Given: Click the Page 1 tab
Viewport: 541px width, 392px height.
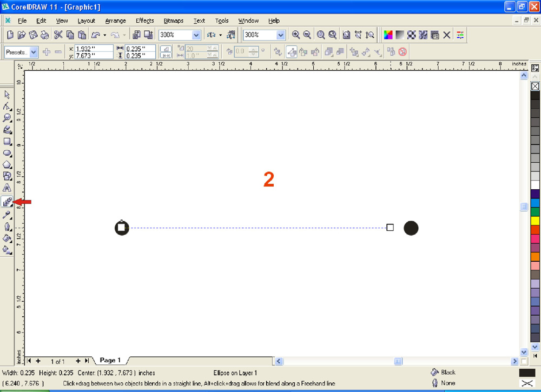Looking at the screenshot, I should coord(110,360).
